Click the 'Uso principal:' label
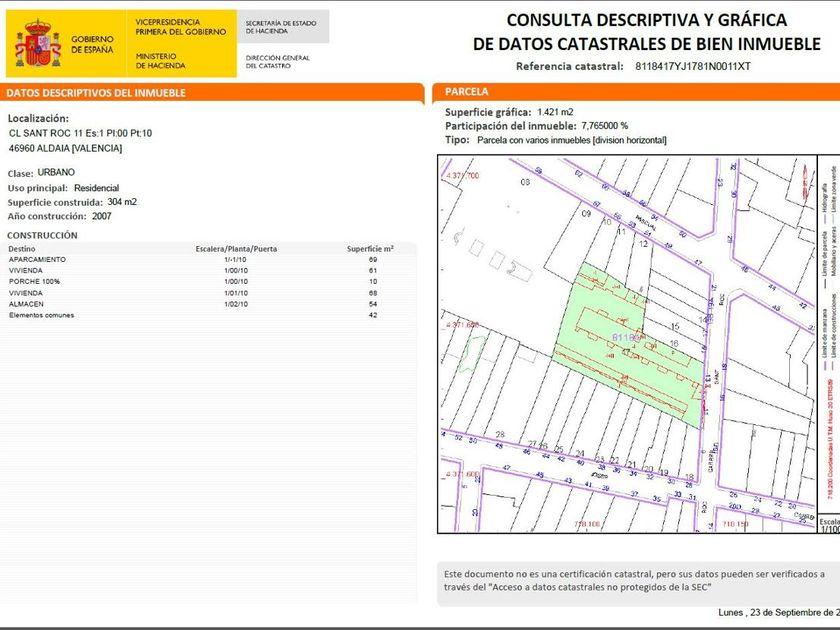 [38, 189]
